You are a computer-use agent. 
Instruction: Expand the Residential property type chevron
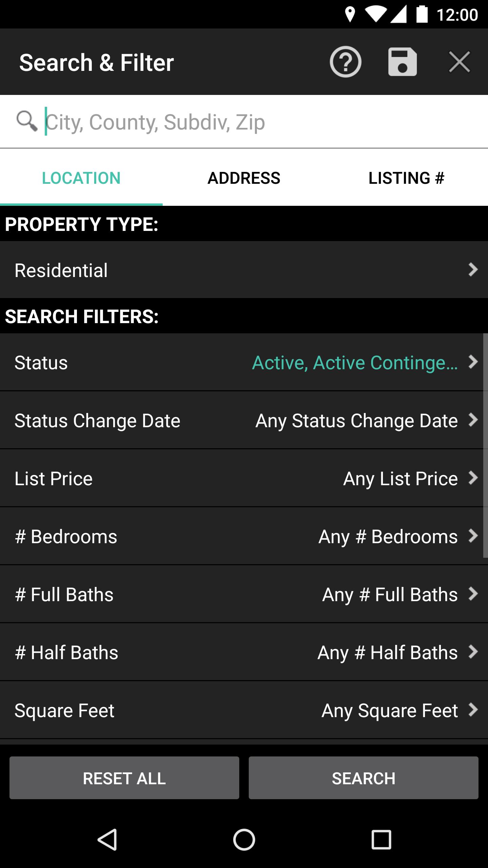473,270
